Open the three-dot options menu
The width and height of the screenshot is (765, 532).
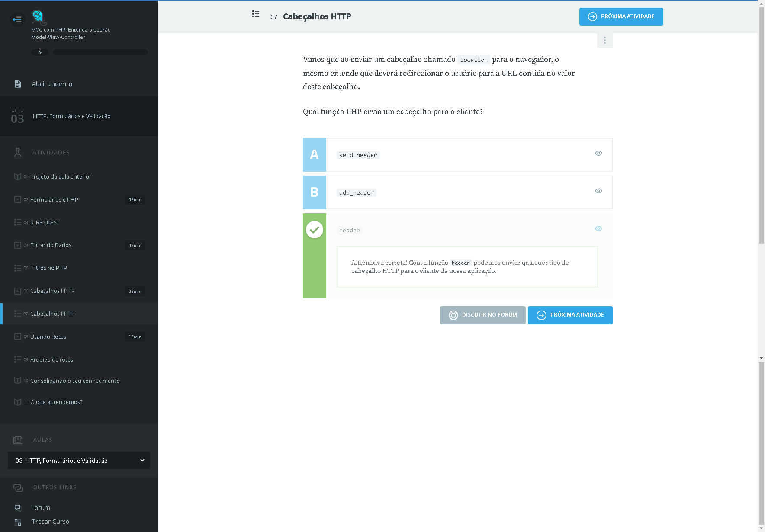[604, 41]
